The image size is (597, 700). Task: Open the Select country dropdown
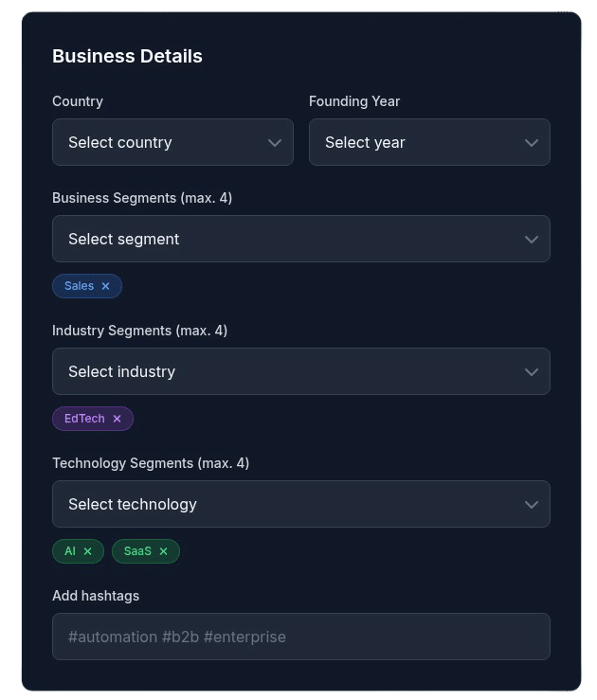161,143
